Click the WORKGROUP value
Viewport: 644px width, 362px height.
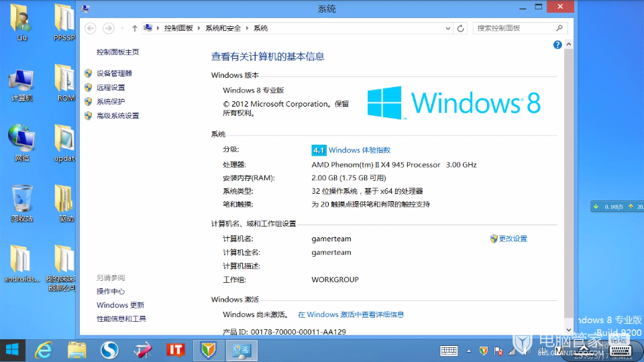335,280
